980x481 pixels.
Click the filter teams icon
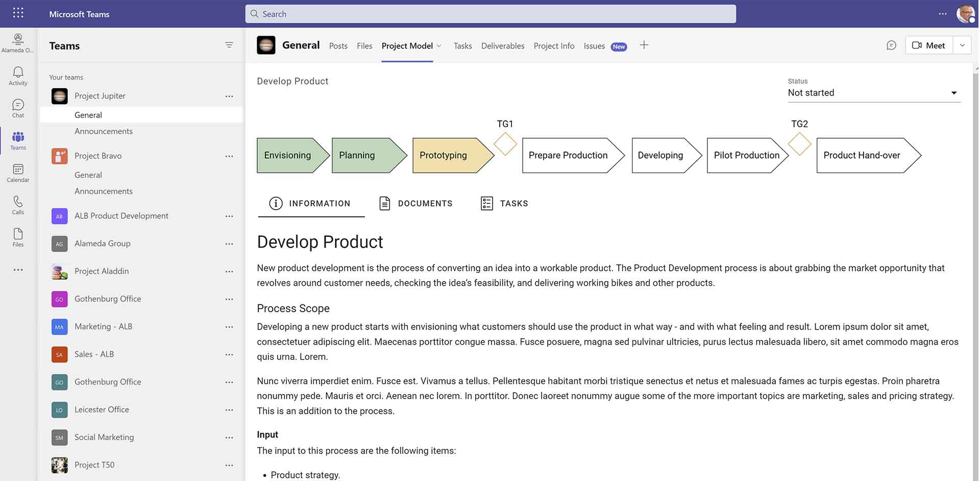[229, 45]
